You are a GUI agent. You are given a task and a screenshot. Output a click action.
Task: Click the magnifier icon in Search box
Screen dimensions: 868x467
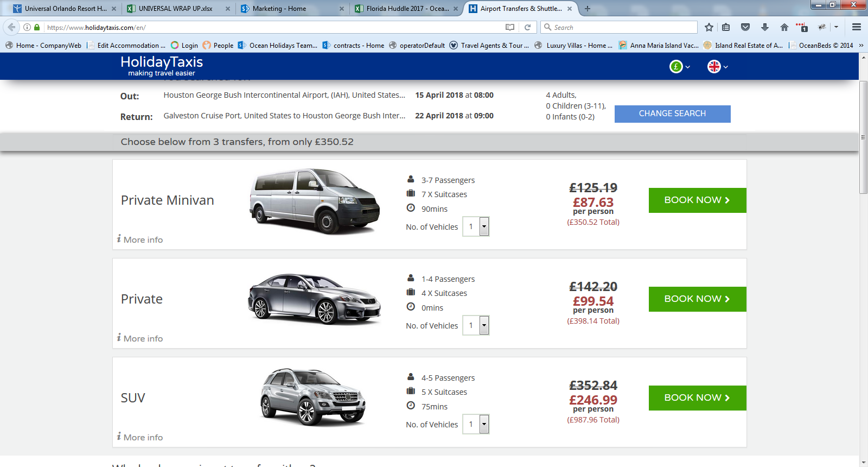(547, 27)
